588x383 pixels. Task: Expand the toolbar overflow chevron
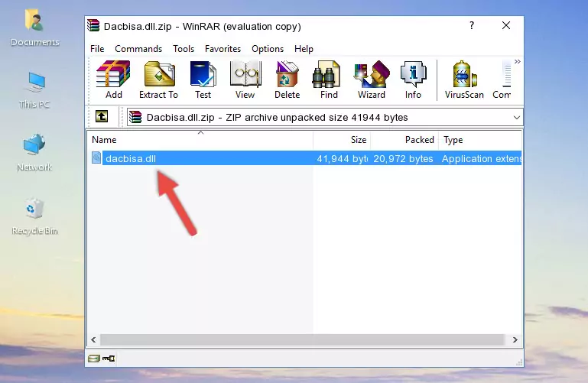518,61
